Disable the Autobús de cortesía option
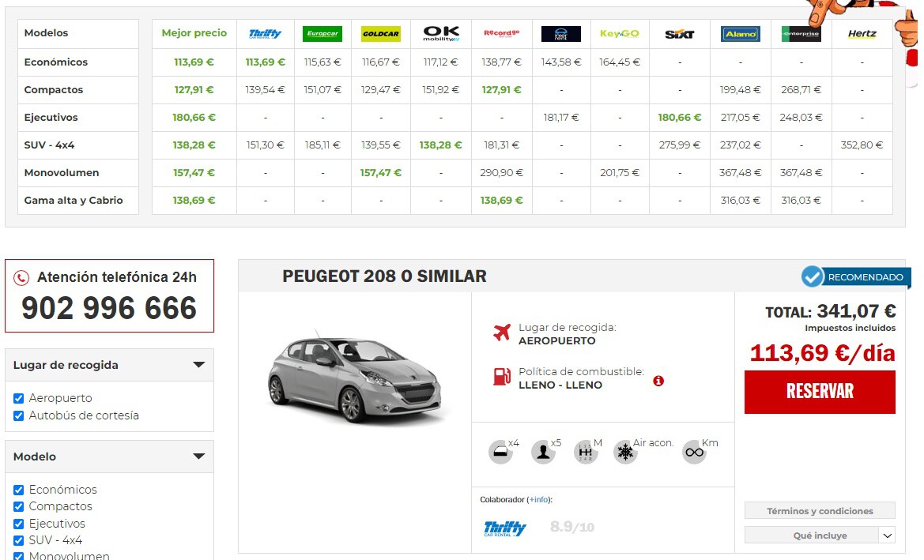 click(x=18, y=415)
